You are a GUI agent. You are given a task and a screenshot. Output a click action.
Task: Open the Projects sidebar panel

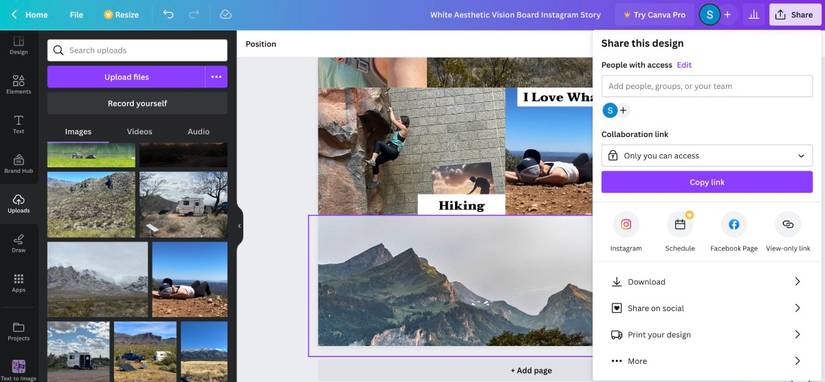point(18,331)
